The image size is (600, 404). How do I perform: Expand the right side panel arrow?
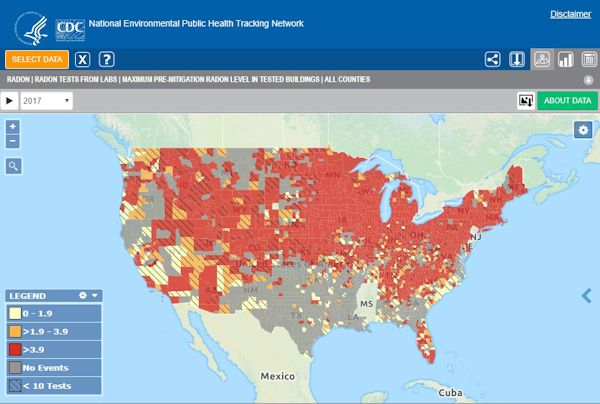pos(587,294)
